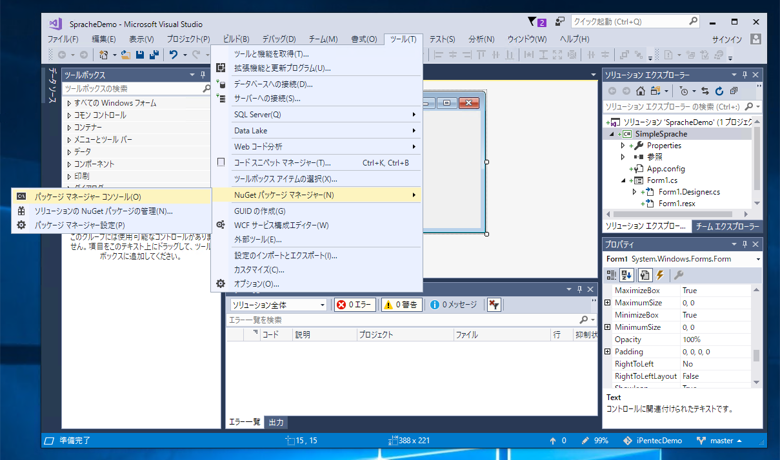Click the Quick Launch search field
This screenshot has height=460, width=780.
click(635, 21)
